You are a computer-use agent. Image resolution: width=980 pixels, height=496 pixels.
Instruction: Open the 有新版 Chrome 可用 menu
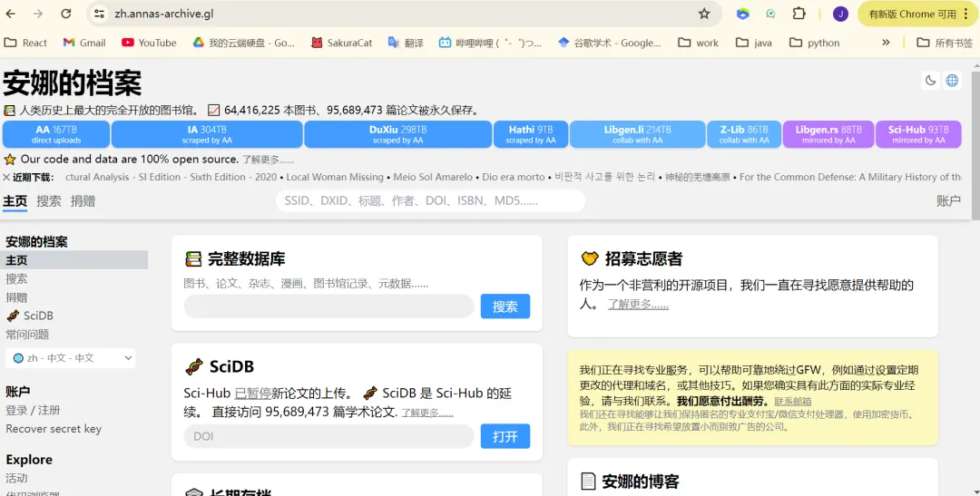tap(917, 14)
